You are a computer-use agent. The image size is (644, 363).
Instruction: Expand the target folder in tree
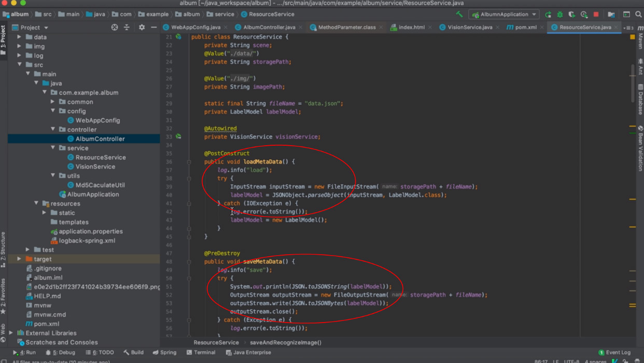coord(20,259)
